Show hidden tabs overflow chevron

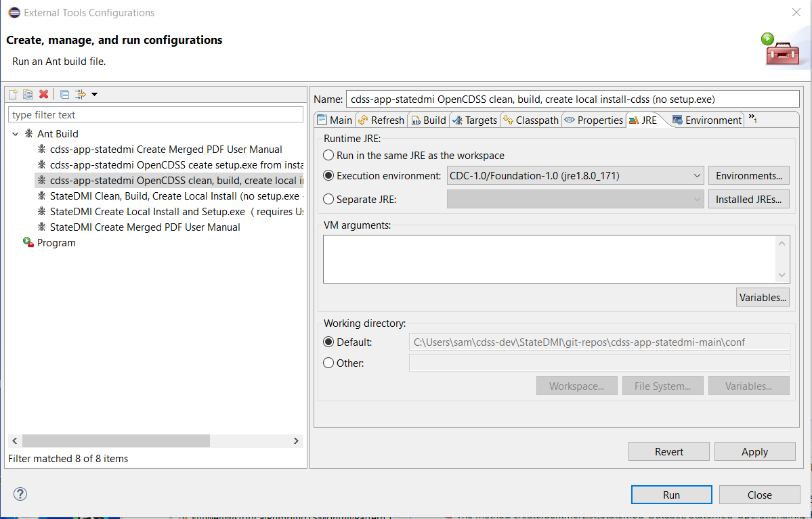point(752,119)
